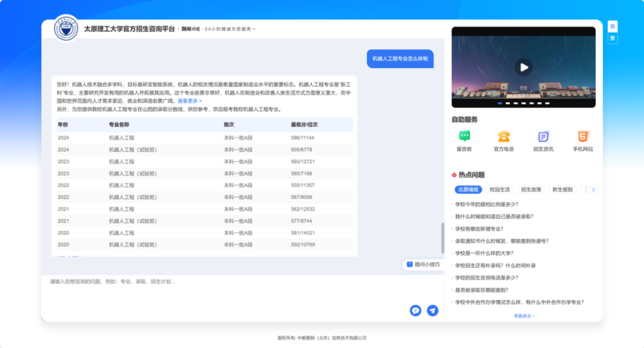The height and width of the screenshot is (348, 644).
Task: Select the first video carousel dot
Action: tap(500, 103)
